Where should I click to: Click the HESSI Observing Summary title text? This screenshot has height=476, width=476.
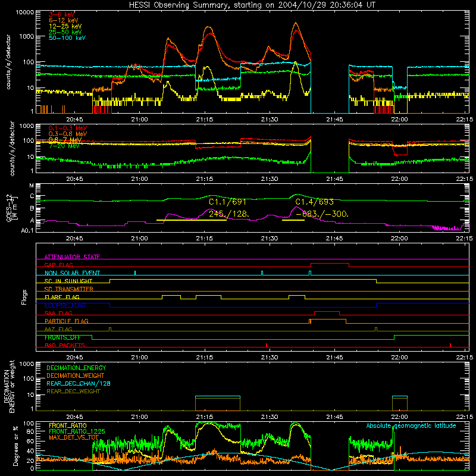tap(252, 5)
